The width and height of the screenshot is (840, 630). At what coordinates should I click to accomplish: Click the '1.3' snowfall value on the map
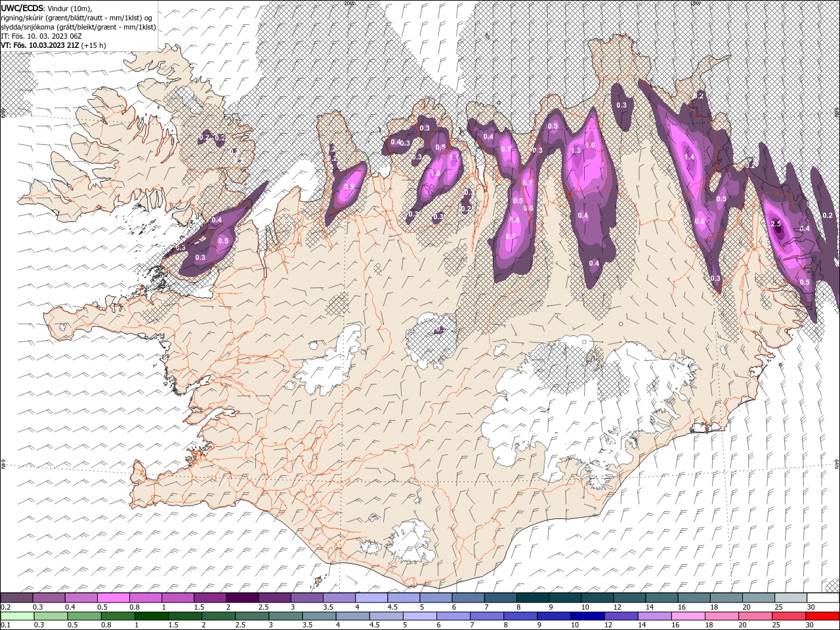click(x=576, y=150)
